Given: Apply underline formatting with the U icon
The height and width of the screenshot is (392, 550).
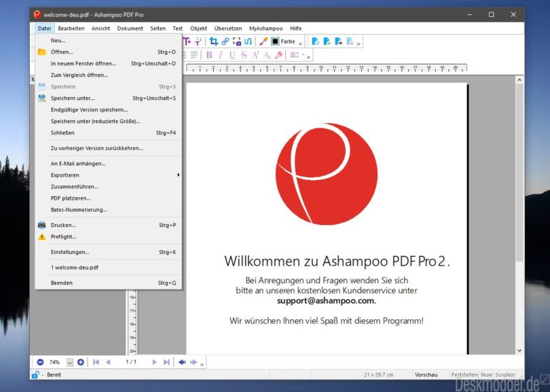Looking at the screenshot, I should pyautogui.click(x=232, y=55).
